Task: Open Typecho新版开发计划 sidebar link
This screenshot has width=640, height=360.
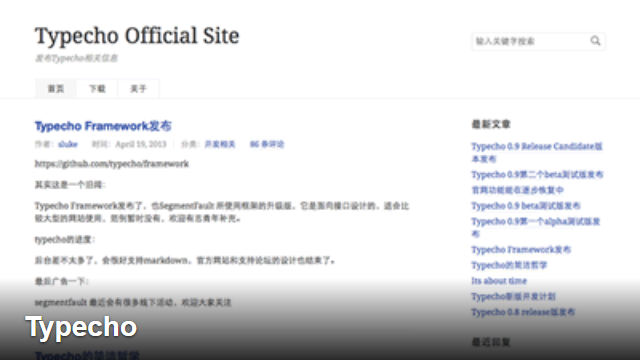Action: point(513,296)
